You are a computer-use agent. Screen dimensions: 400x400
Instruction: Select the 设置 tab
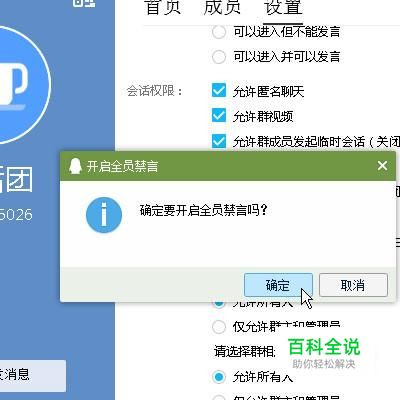click(x=283, y=7)
